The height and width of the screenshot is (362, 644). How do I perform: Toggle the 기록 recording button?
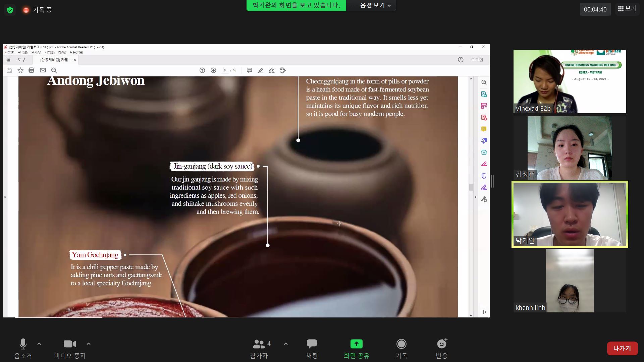(401, 349)
